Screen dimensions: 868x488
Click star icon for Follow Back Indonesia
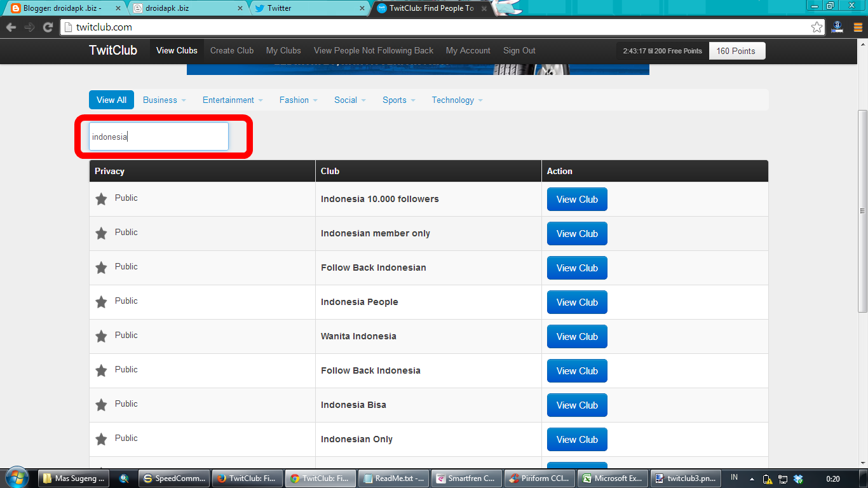(x=101, y=370)
